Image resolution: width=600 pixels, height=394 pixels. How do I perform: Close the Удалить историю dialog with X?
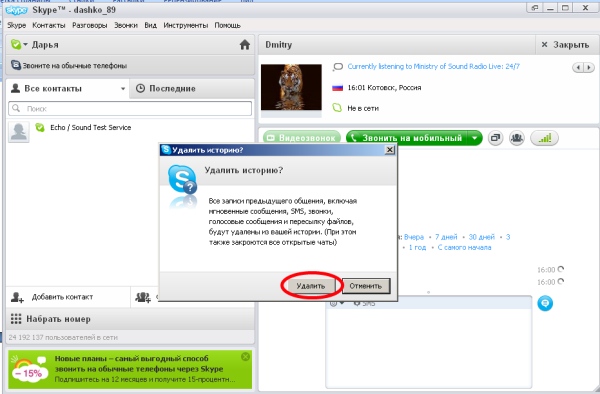click(x=390, y=150)
